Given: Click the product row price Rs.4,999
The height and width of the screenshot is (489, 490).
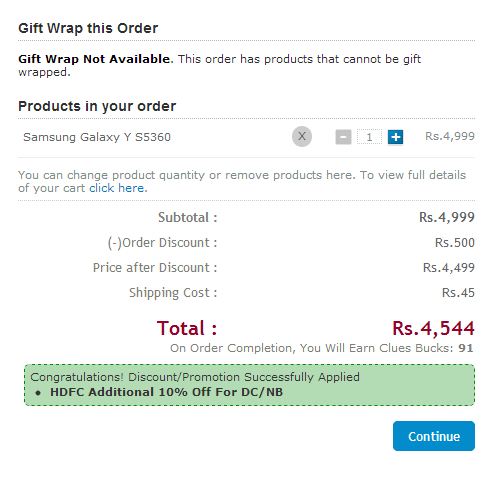Looking at the screenshot, I should pyautogui.click(x=450, y=136).
